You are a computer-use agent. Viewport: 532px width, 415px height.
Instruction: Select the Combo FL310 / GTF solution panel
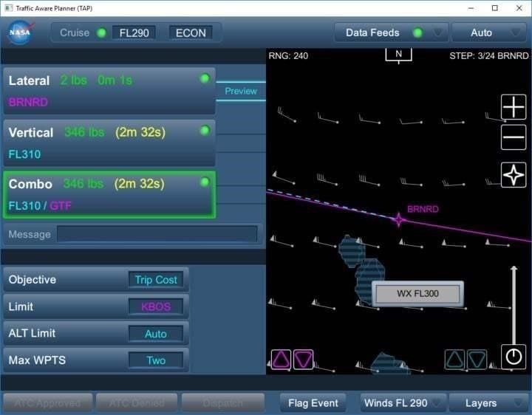point(109,195)
